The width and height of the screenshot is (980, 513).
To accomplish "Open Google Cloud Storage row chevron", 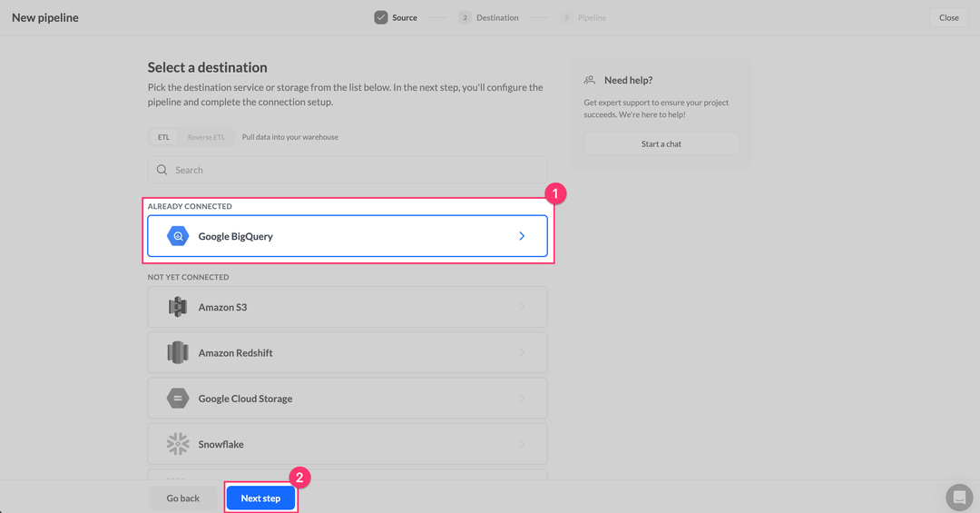I will pos(522,399).
